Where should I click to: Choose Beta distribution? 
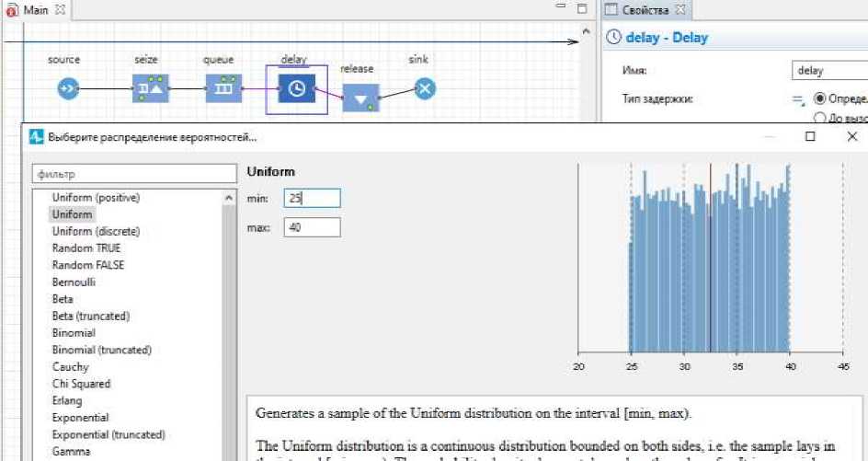click(63, 299)
